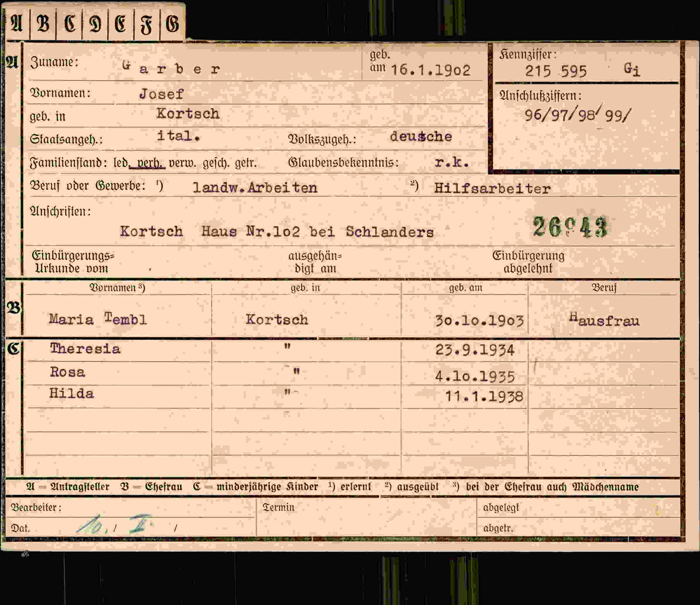Select index tab letter F
700x605 pixels.
click(146, 24)
